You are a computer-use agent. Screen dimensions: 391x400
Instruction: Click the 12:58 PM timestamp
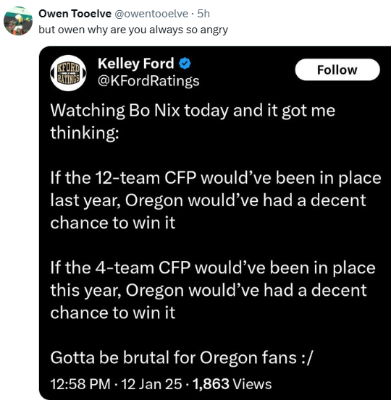(x=80, y=384)
